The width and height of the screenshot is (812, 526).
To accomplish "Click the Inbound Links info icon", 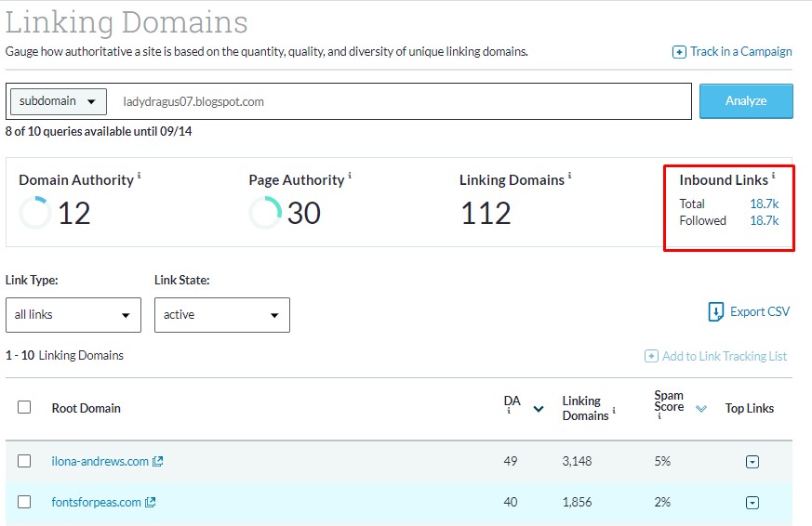I will tap(774, 176).
